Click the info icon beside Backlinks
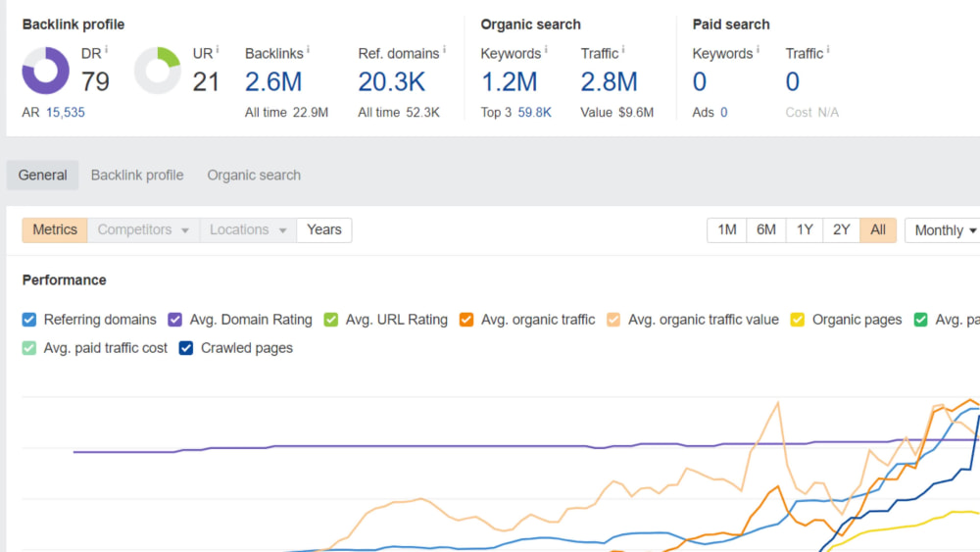980x552 pixels. click(x=308, y=49)
